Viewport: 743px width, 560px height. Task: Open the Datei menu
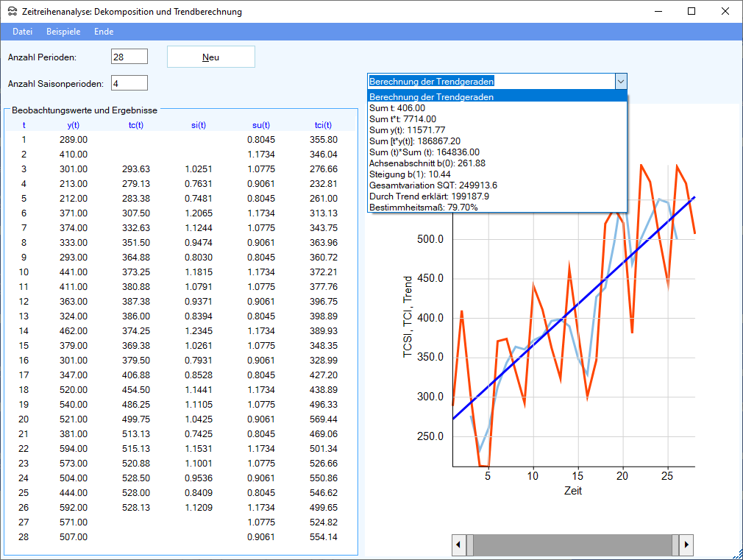coord(22,32)
